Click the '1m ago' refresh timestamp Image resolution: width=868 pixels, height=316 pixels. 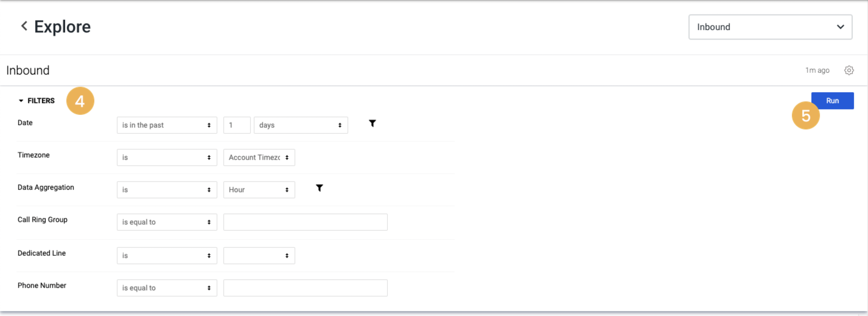click(818, 70)
